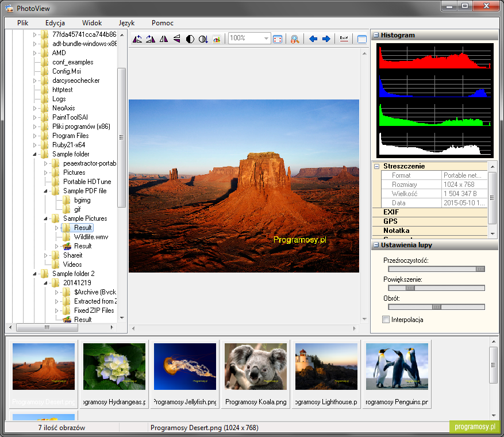Collapse the Sample Pictures node

click(x=45, y=218)
